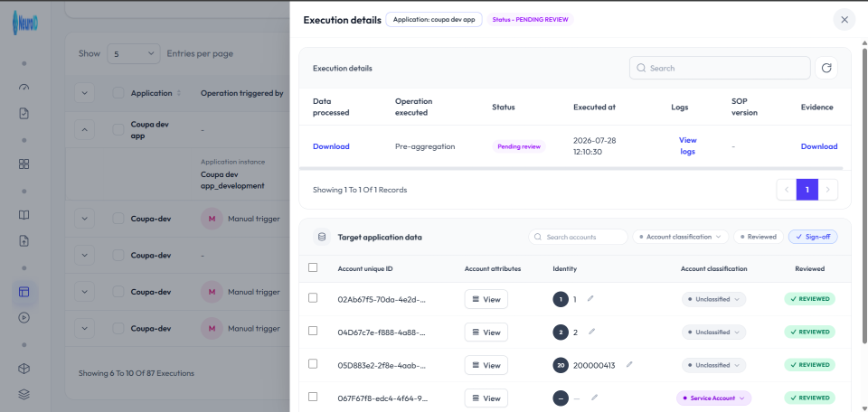
Task: Tick checkbox for account 02Ab67f5-70da-4e2d
Action: [x=313, y=298]
